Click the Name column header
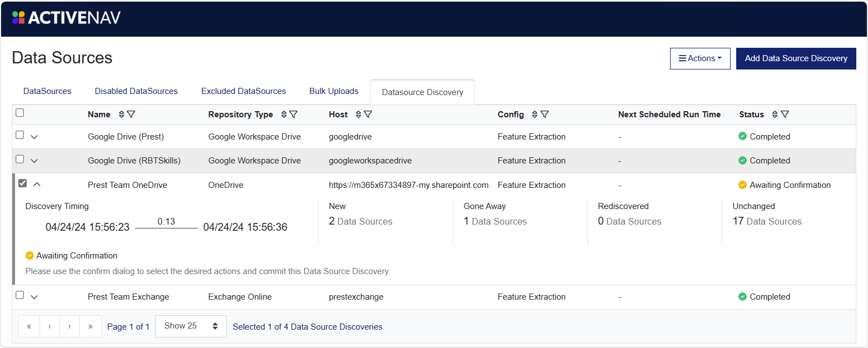The height and width of the screenshot is (348, 868). coord(99,115)
